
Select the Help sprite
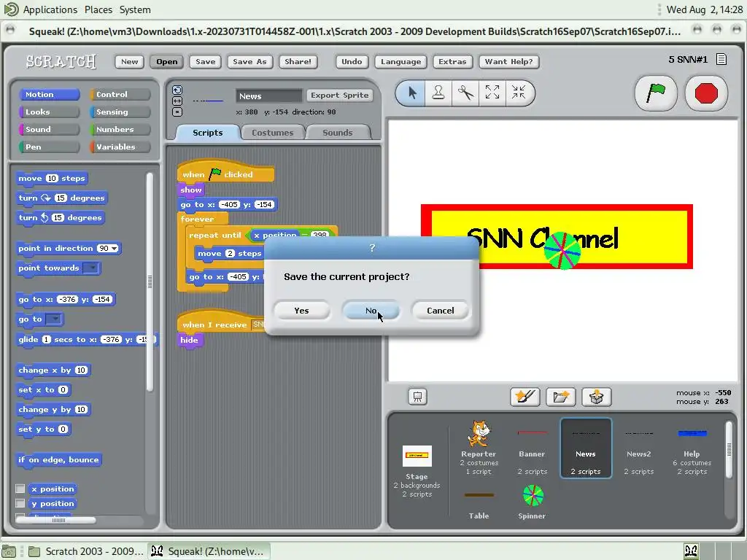tap(692, 447)
